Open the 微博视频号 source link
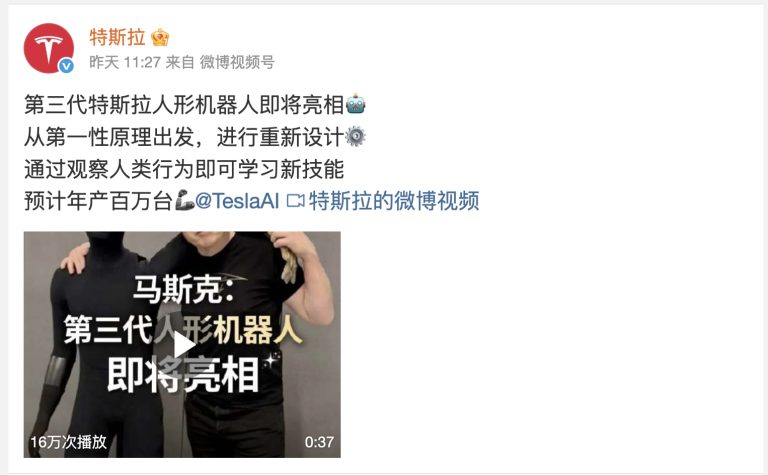 [x=237, y=62]
